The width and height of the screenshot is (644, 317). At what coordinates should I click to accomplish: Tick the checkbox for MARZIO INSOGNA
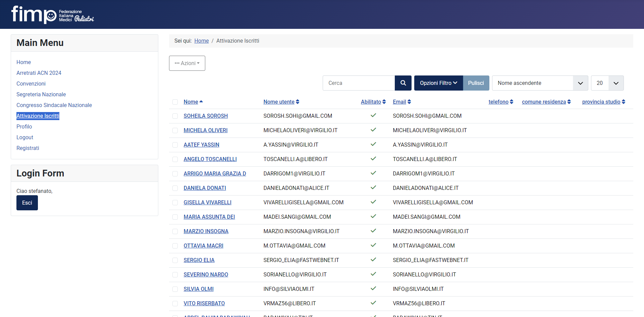pyautogui.click(x=175, y=231)
